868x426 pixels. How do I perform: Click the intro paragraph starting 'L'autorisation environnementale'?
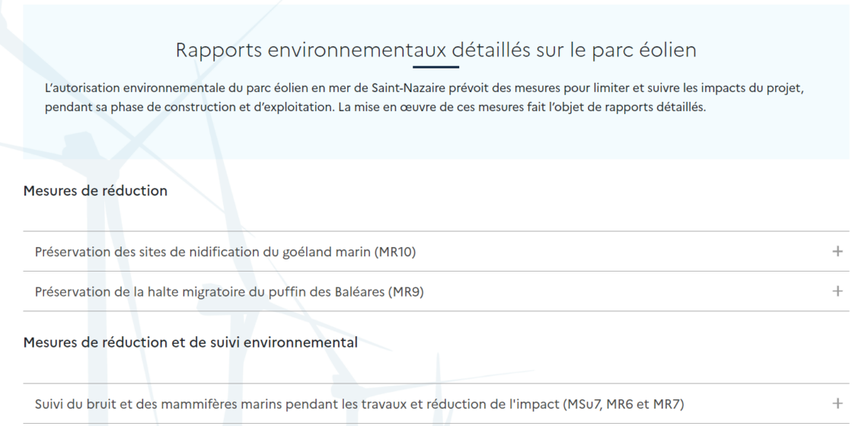coord(424,97)
